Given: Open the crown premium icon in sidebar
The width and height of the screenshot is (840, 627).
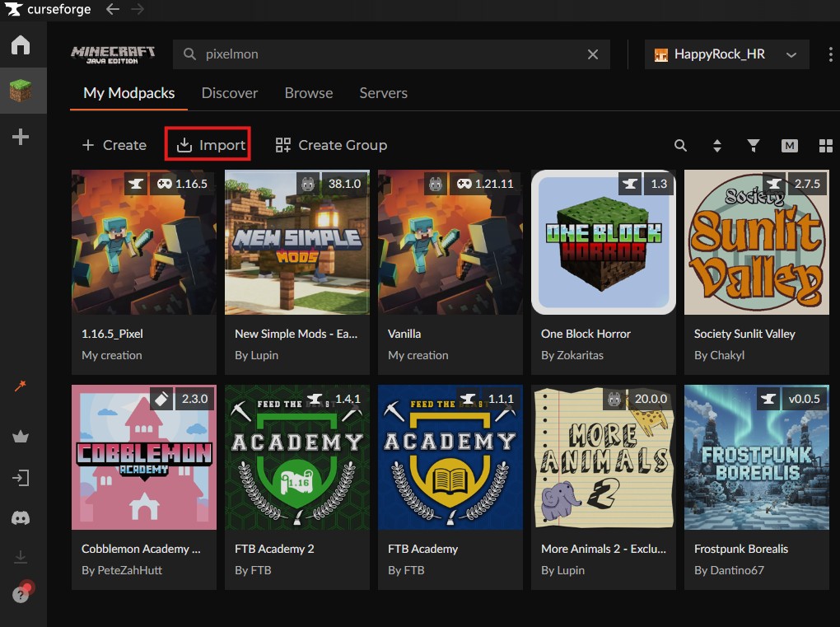Looking at the screenshot, I should (21, 437).
